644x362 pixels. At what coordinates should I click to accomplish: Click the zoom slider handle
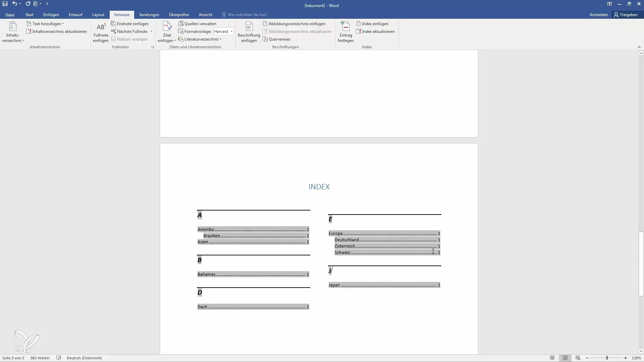click(x=607, y=358)
